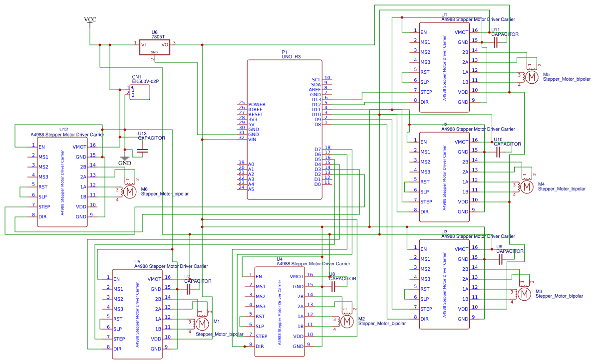Click the D13 pin on the UNO_R3
The width and height of the screenshot is (596, 364).
(x=317, y=100)
